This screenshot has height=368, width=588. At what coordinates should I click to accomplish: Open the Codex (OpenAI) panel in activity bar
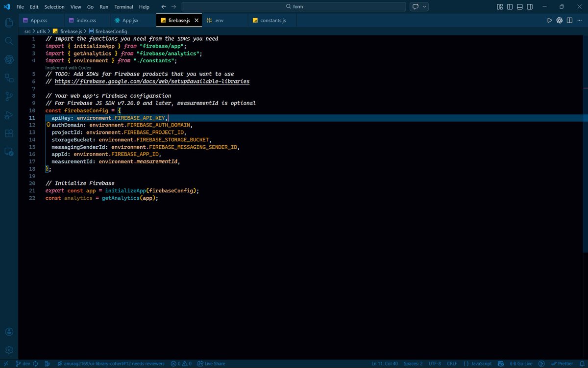9,59
